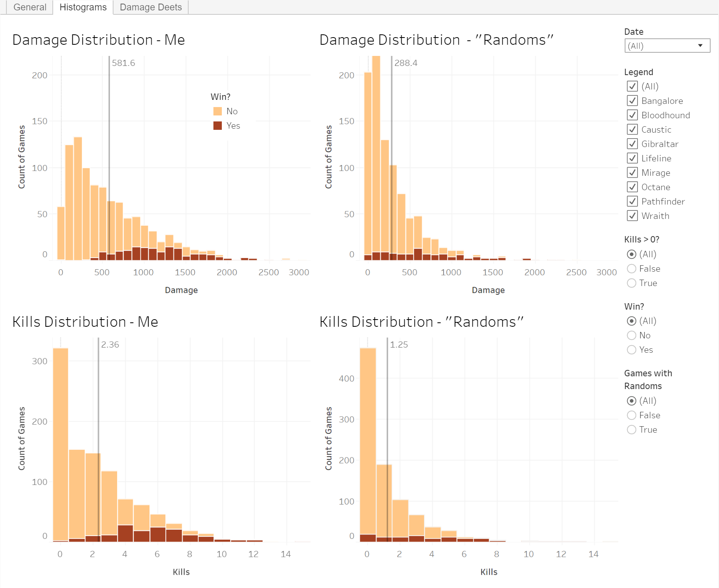Click the Yes color swatch in chart legend
Viewport: 719px width, 588px height.
pos(217,125)
